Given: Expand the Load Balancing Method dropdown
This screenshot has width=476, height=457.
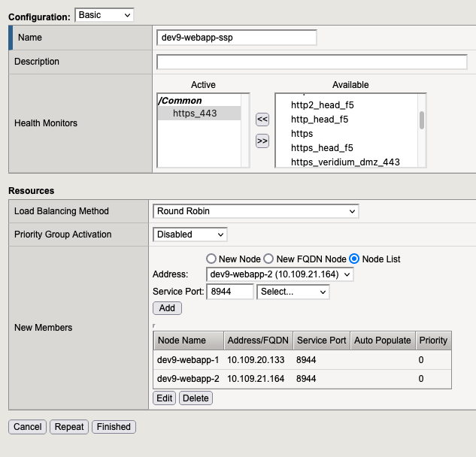Looking at the screenshot, I should (256, 211).
